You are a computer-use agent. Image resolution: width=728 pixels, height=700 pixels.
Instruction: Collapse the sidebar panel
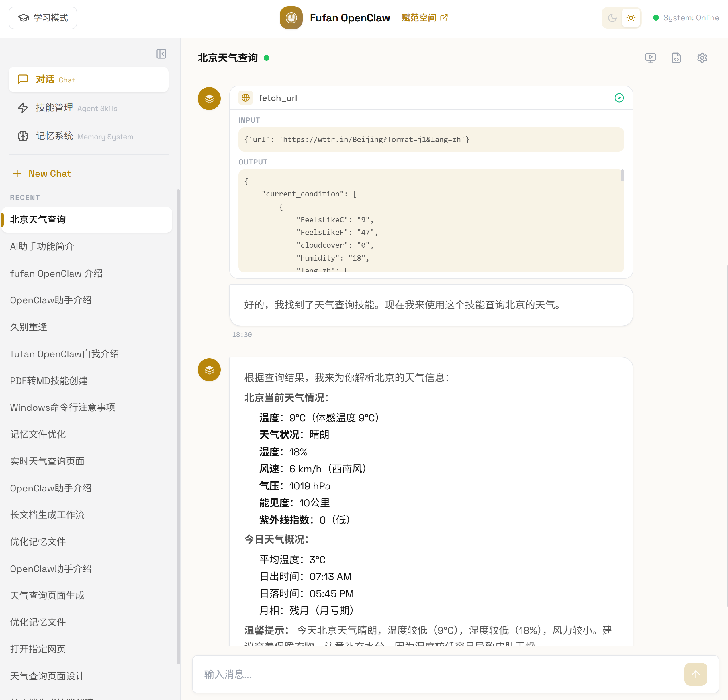point(161,54)
